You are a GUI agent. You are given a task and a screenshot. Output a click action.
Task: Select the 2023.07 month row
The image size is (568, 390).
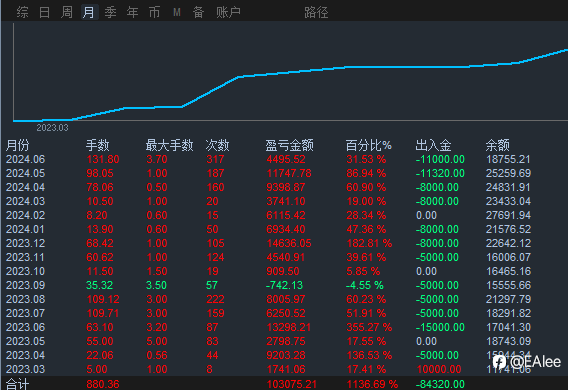[x=268, y=313]
